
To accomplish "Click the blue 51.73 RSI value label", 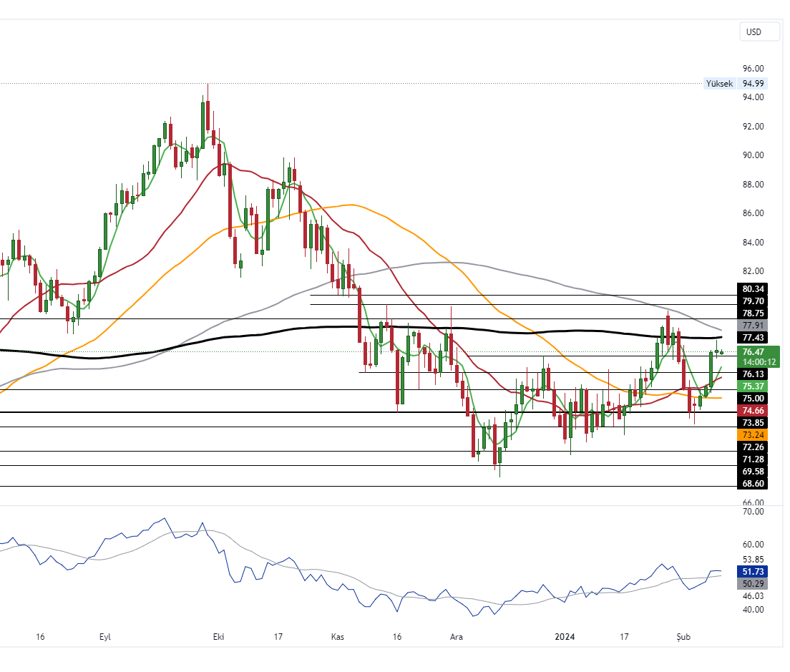I will click(x=754, y=572).
